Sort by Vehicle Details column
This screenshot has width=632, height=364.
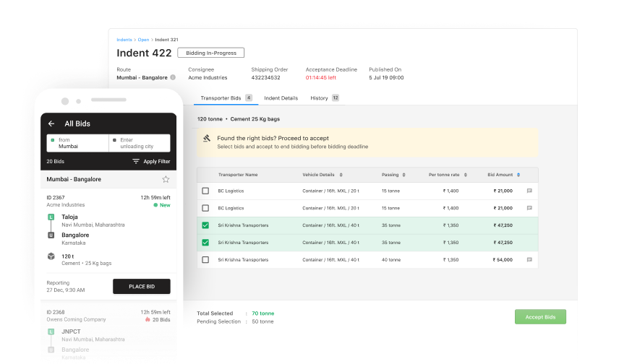pos(341,175)
